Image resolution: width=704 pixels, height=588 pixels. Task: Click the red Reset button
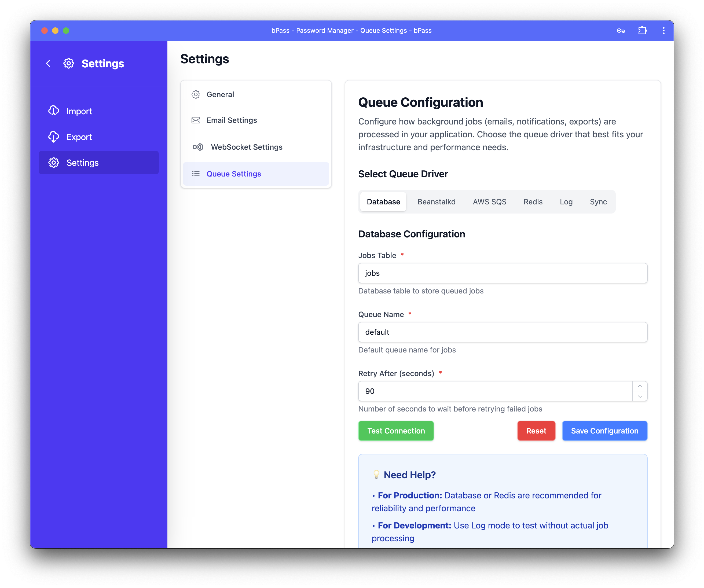(x=536, y=431)
